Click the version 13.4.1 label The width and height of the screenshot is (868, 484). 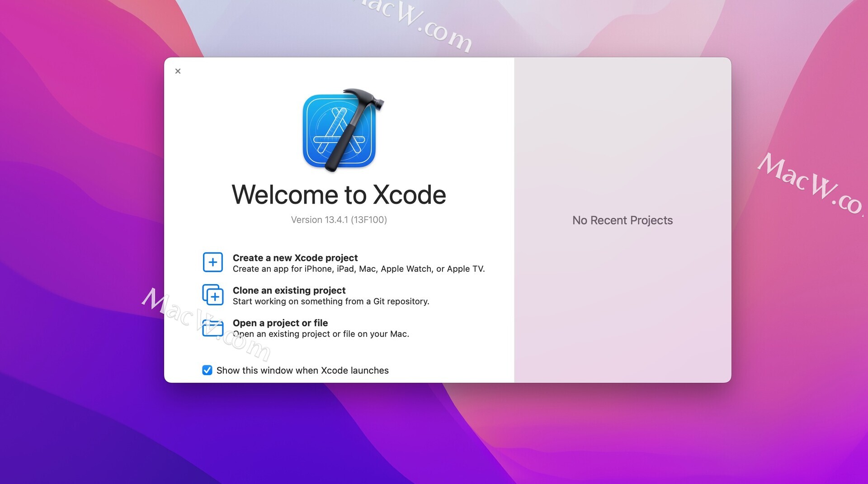[340, 220]
